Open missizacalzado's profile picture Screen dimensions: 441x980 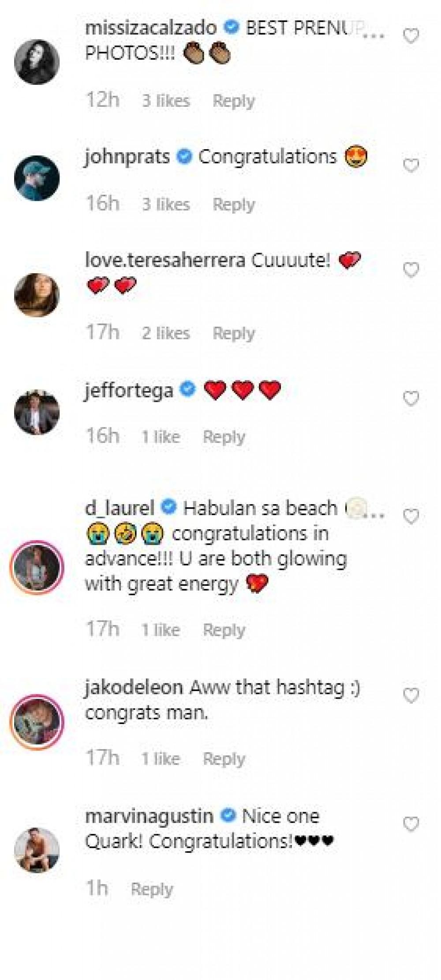[x=37, y=61]
